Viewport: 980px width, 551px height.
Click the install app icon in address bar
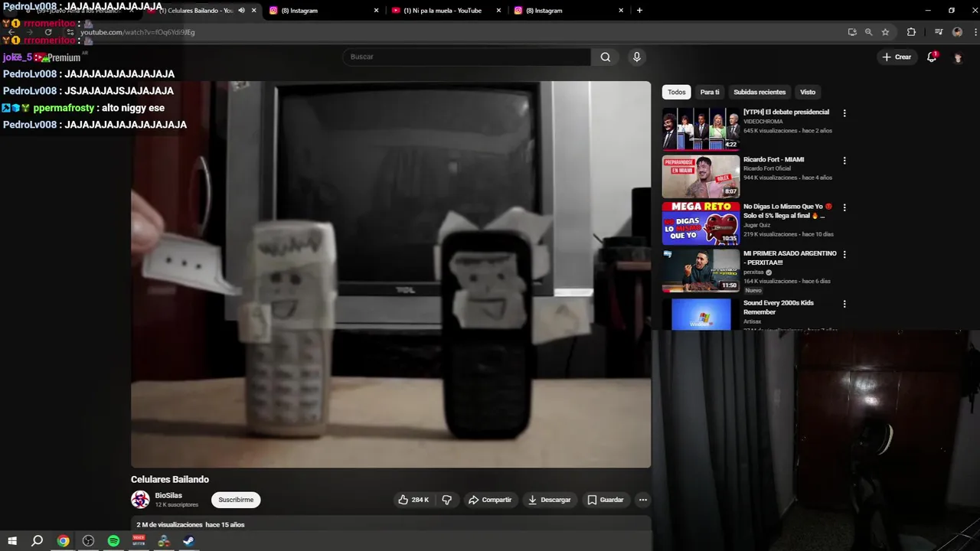click(852, 32)
